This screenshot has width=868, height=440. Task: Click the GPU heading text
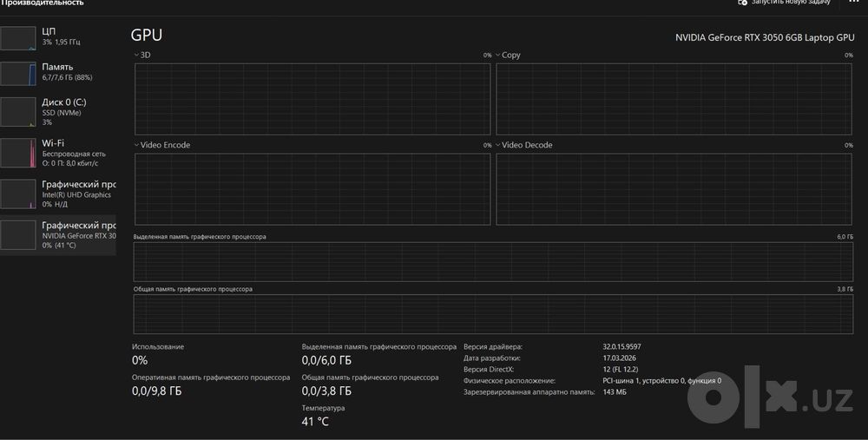147,35
